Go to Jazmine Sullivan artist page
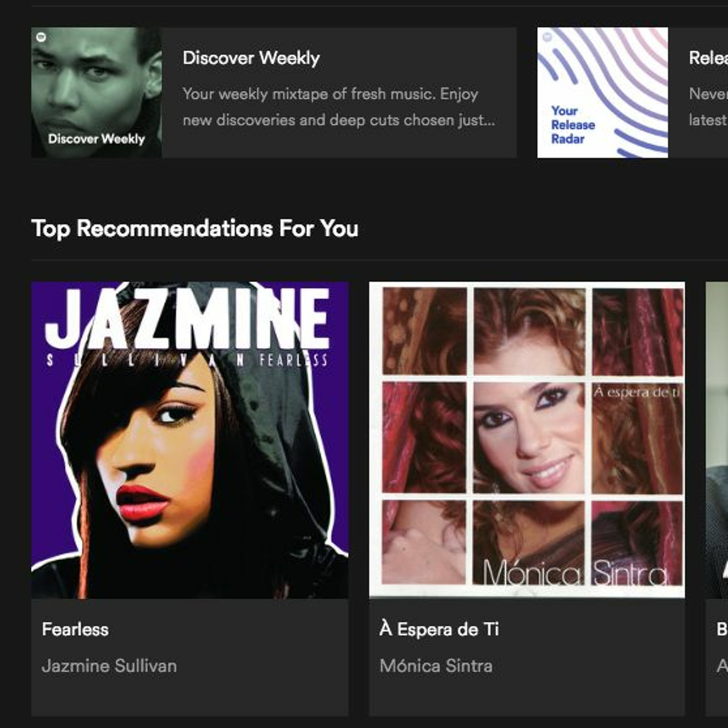Viewport: 728px width, 728px height. (109, 666)
